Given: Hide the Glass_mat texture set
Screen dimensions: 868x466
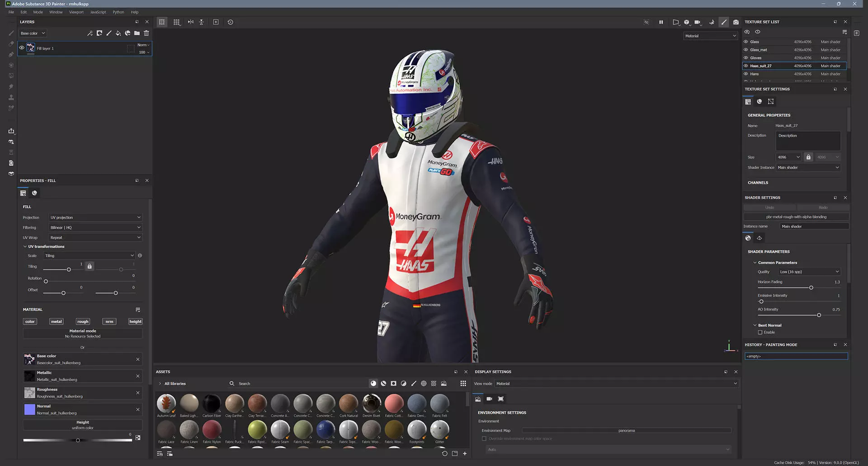Looking at the screenshot, I should pyautogui.click(x=746, y=50).
